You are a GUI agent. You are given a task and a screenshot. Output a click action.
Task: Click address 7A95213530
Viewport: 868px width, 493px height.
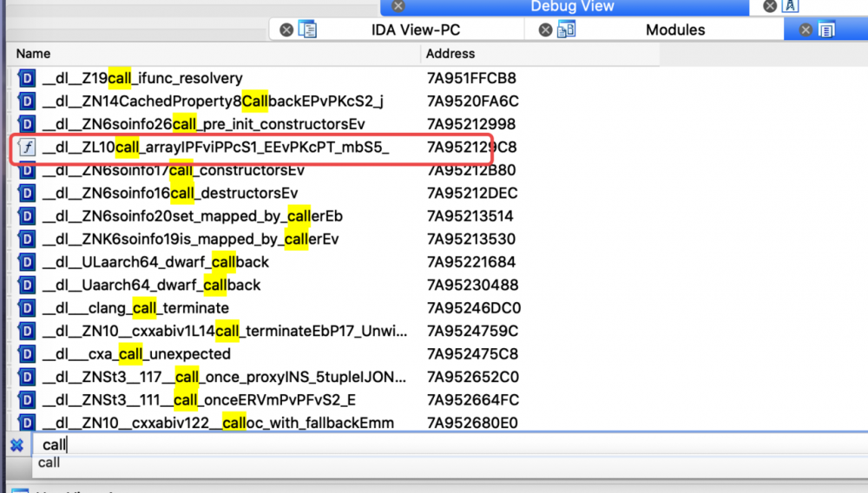471,239
